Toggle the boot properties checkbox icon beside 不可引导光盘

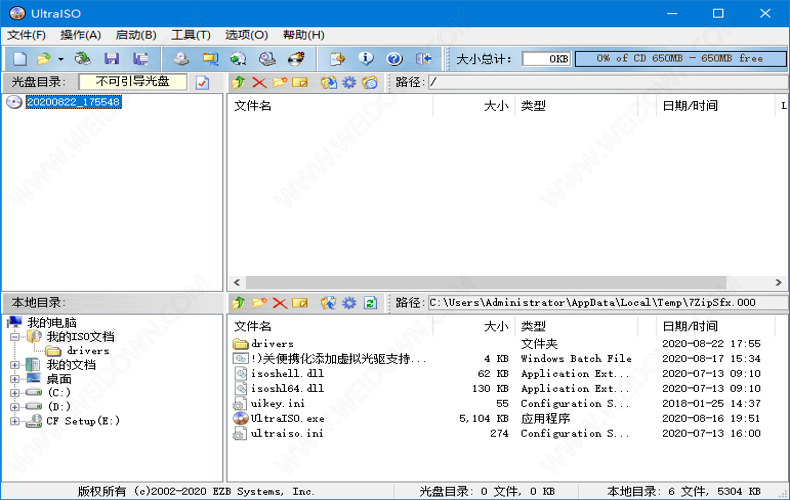click(x=203, y=82)
